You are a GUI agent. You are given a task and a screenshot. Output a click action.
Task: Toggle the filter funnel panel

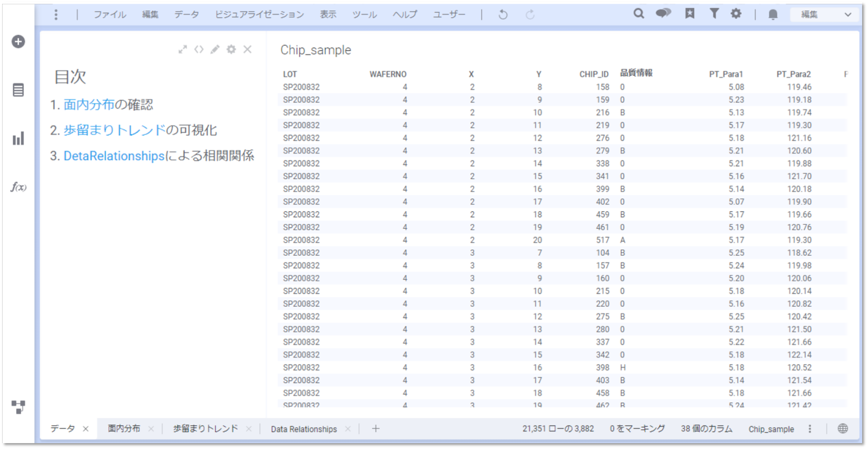(714, 14)
